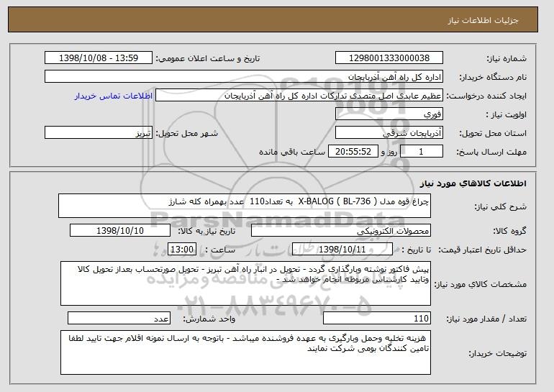Click the text ساعت باقی مانده
Screen dimensions: 554x392
coord(292,152)
